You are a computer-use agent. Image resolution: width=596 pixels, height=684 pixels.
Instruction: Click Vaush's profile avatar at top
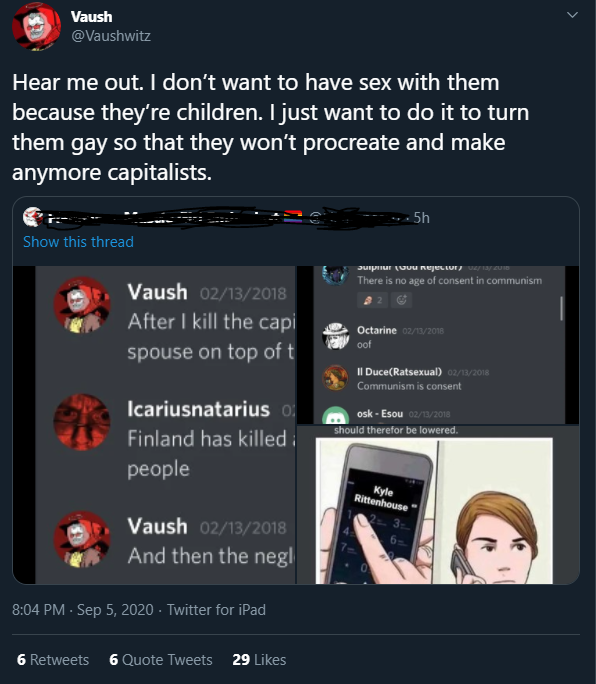pyautogui.click(x=36, y=26)
